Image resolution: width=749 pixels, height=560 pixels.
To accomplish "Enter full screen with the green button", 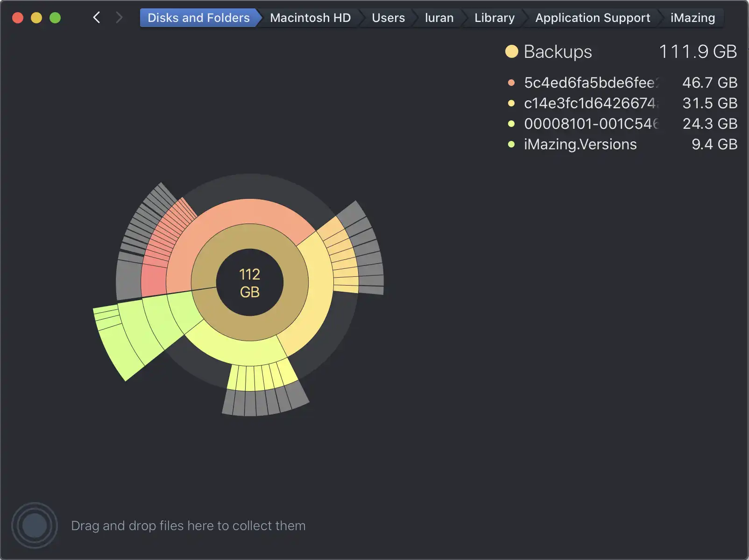I will point(55,18).
